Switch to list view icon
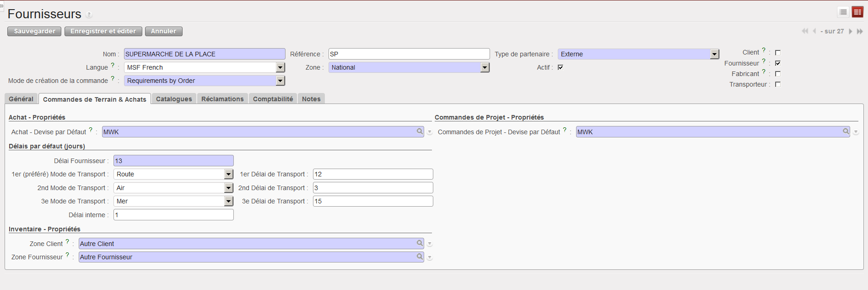 843,12
